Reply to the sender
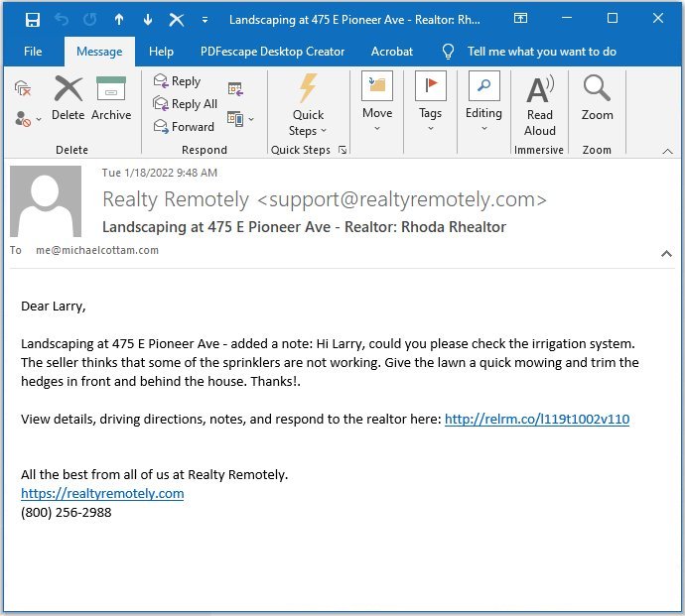This screenshot has height=616, width=685. pyautogui.click(x=177, y=81)
